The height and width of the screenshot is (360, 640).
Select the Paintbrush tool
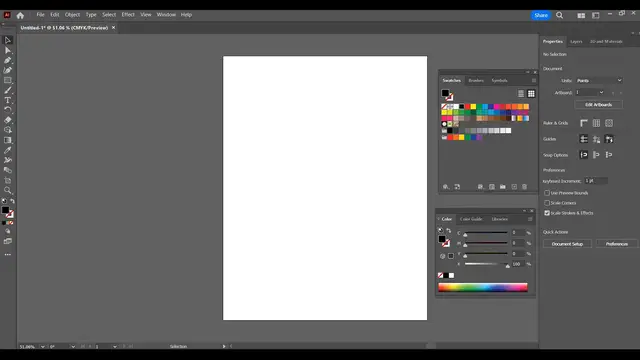tap(8, 90)
